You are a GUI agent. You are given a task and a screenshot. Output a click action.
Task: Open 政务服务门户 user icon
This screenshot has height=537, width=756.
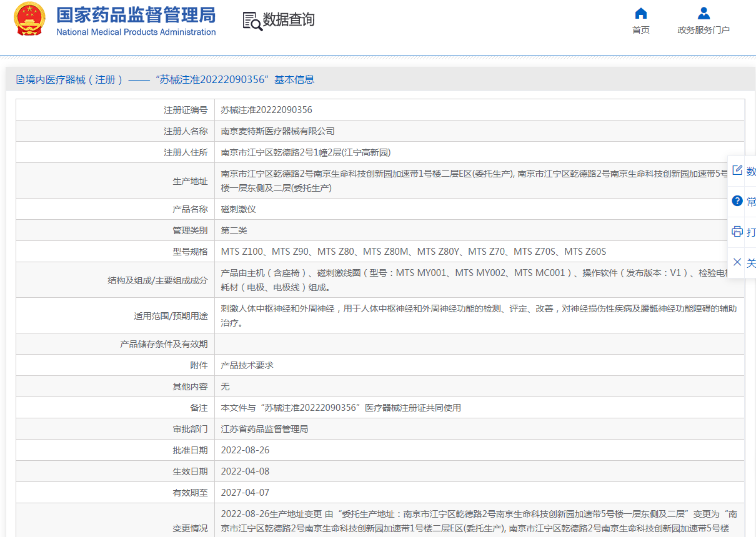click(704, 14)
